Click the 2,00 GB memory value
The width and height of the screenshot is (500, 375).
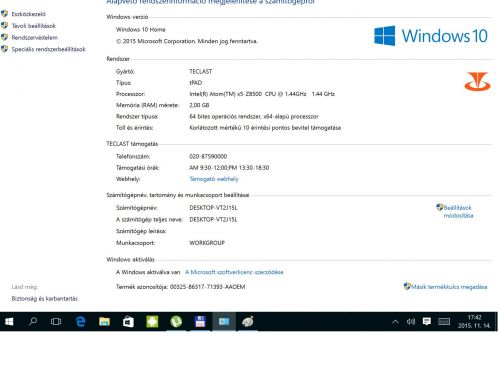(x=199, y=105)
